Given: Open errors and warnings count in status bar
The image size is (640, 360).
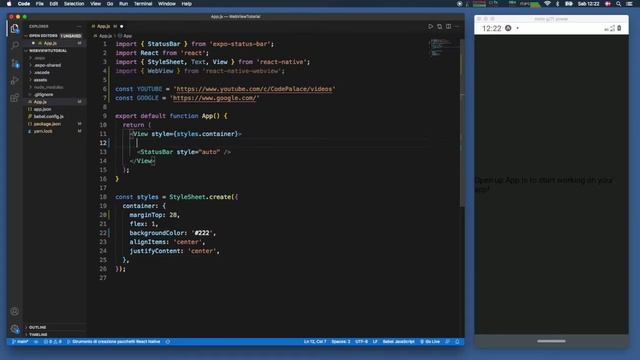Looking at the screenshot, I should [52, 342].
